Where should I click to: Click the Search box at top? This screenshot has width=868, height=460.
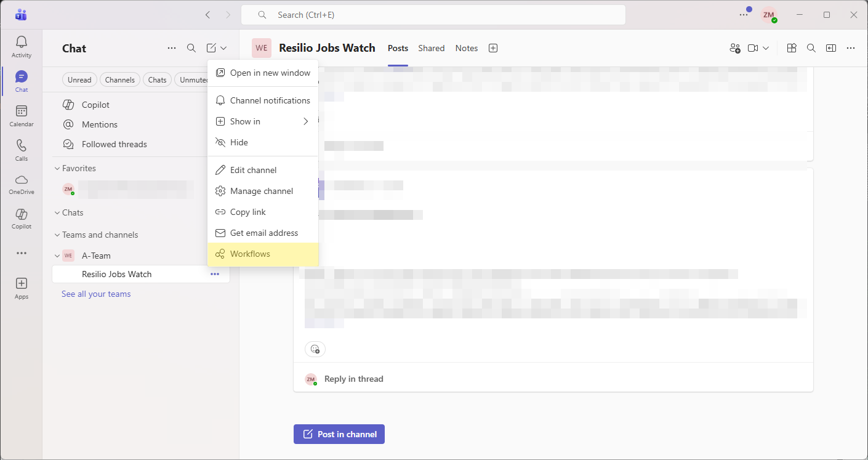[x=433, y=15]
